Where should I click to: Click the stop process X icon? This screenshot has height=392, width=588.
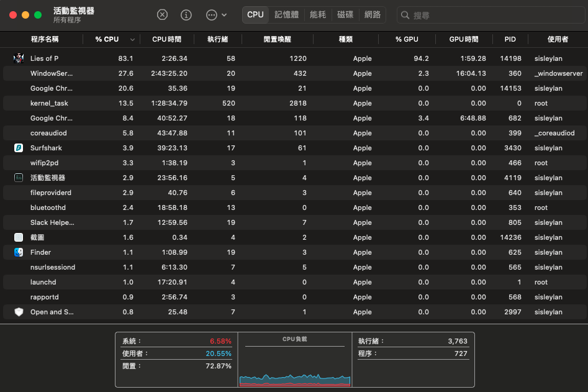tap(162, 15)
